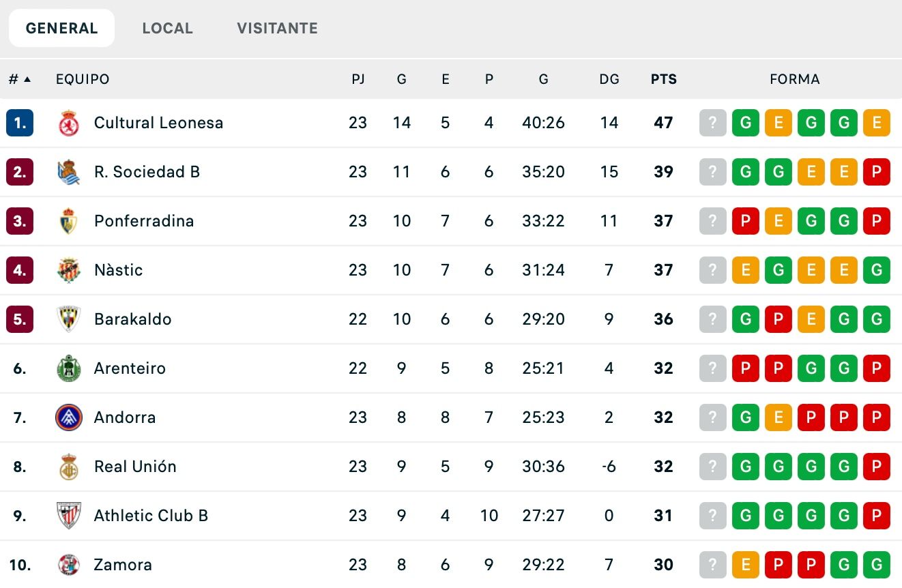Image resolution: width=902 pixels, height=588 pixels.
Task: Select the Ponferradina team badge
Action: (x=68, y=221)
